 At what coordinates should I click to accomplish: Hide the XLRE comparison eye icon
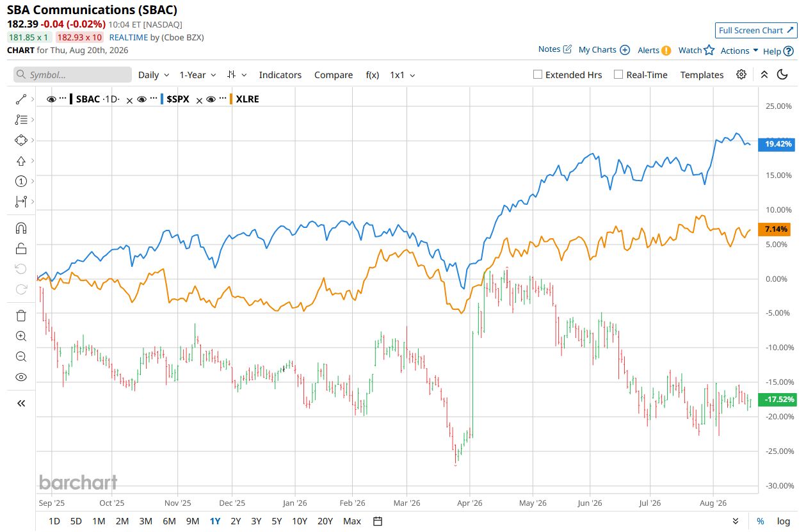point(211,99)
